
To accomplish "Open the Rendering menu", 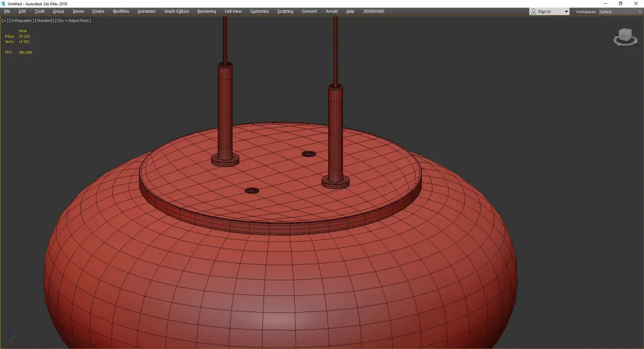I will [207, 11].
